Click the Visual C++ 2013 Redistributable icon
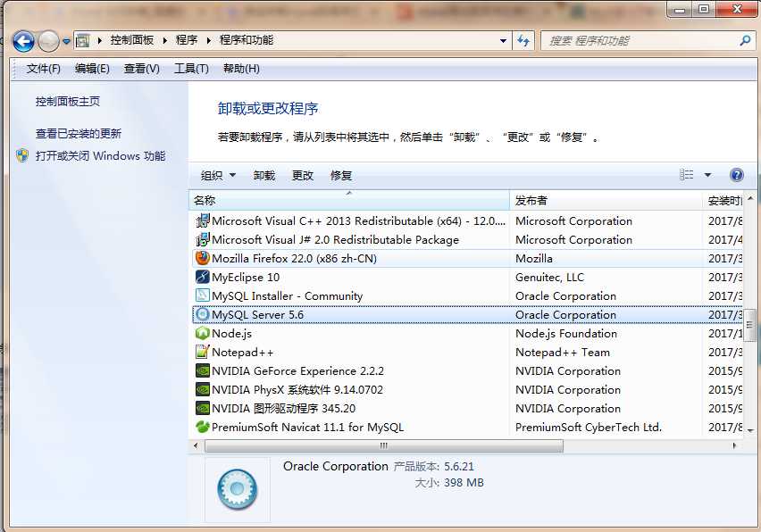Viewport: 761px width, 532px height. tap(203, 221)
